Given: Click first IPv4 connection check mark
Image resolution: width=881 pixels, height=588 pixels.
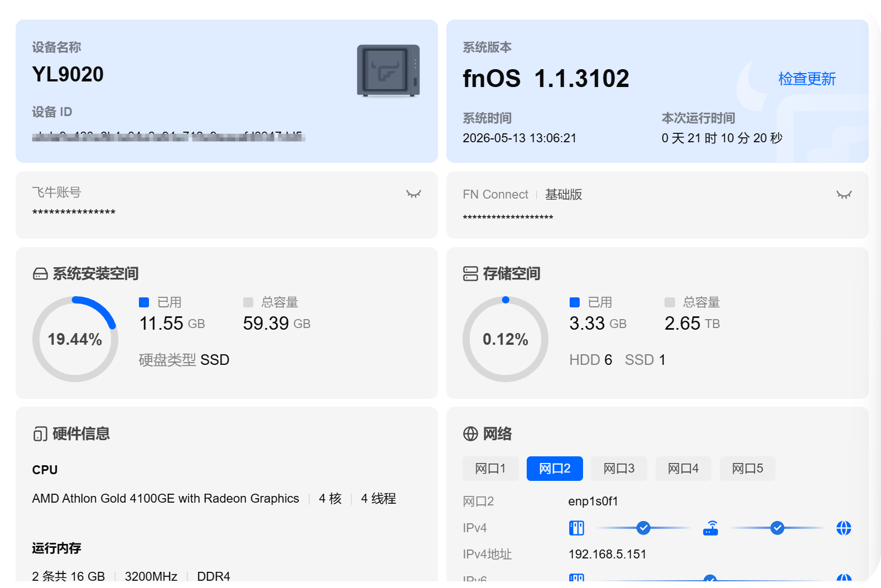Looking at the screenshot, I should pos(643,528).
